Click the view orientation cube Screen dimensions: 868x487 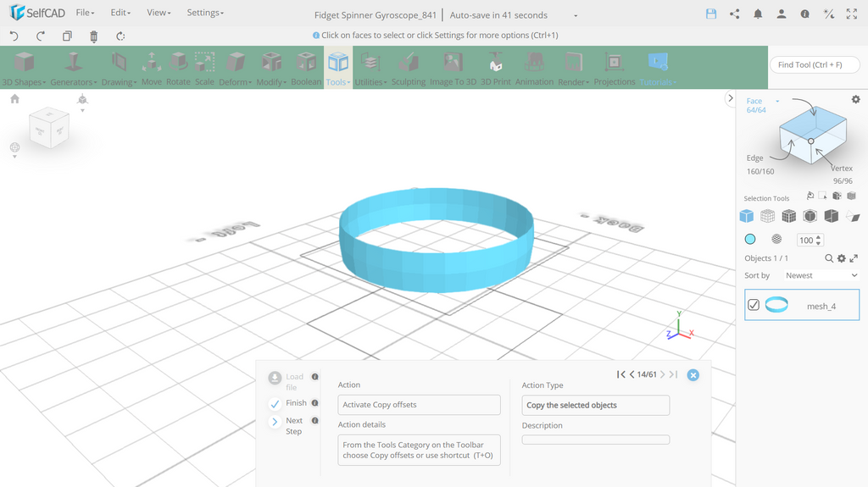coord(49,127)
